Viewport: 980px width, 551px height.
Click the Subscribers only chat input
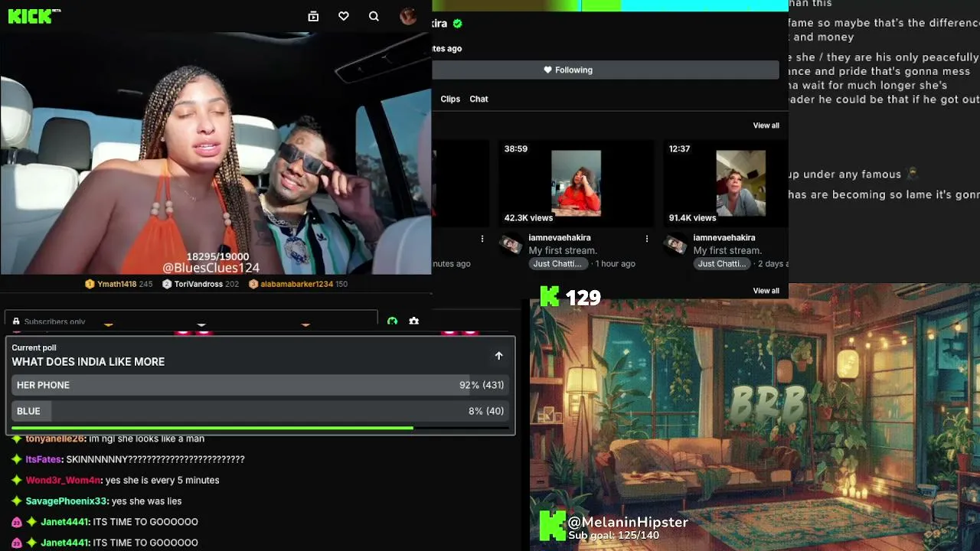coord(191,320)
